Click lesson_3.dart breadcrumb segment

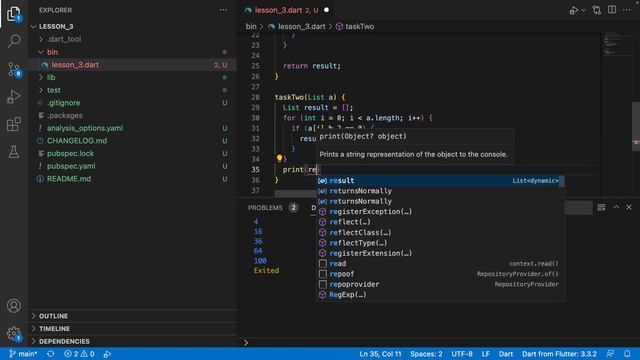(297, 27)
